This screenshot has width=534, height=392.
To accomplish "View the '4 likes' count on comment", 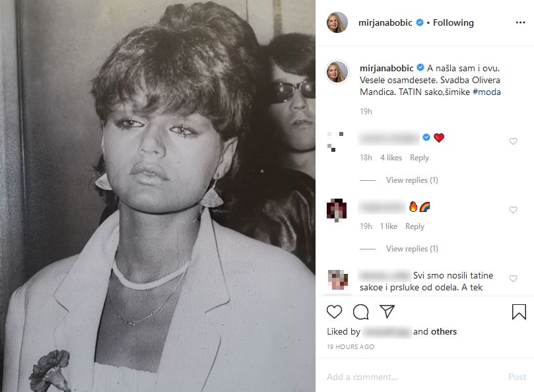I will pyautogui.click(x=391, y=158).
